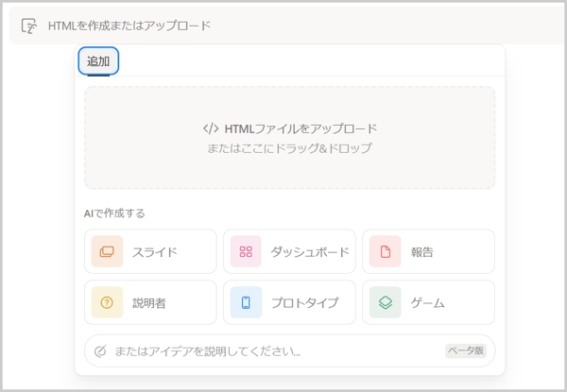Viewport: 567px width, 392px height.
Task: Choose the プロトタイプ creation option
Action: pyautogui.click(x=289, y=302)
